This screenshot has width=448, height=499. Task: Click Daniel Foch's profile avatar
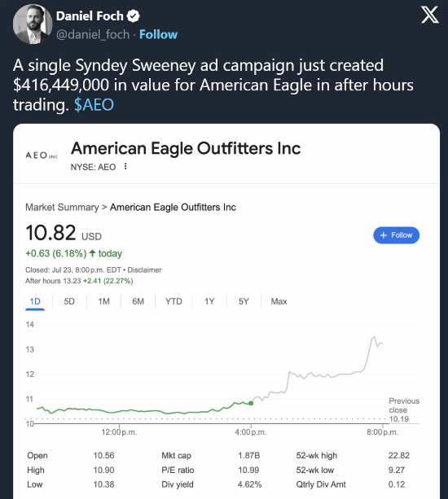33,24
